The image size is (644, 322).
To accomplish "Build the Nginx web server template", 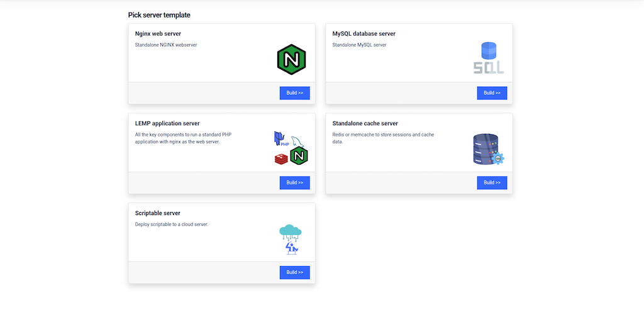I will point(294,93).
